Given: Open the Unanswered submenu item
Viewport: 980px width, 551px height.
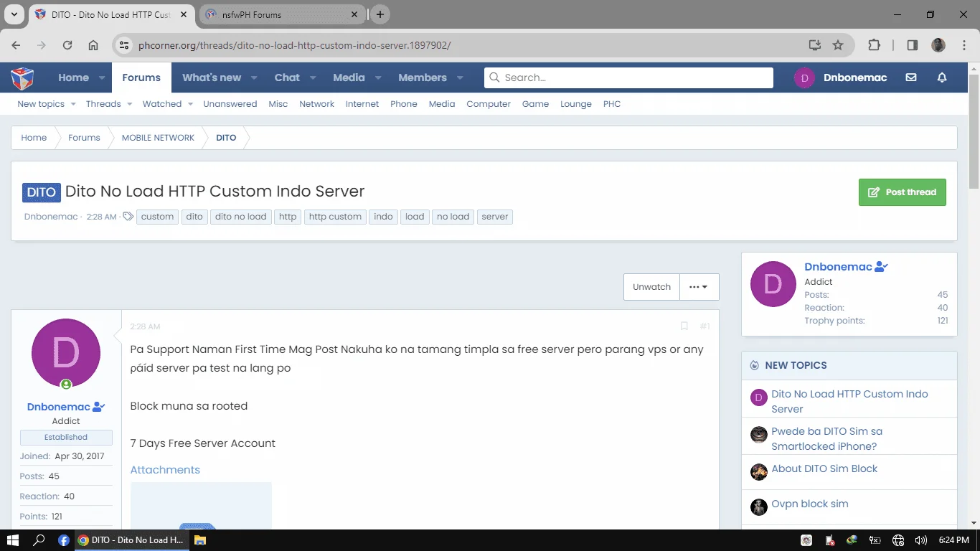Looking at the screenshot, I should (230, 104).
